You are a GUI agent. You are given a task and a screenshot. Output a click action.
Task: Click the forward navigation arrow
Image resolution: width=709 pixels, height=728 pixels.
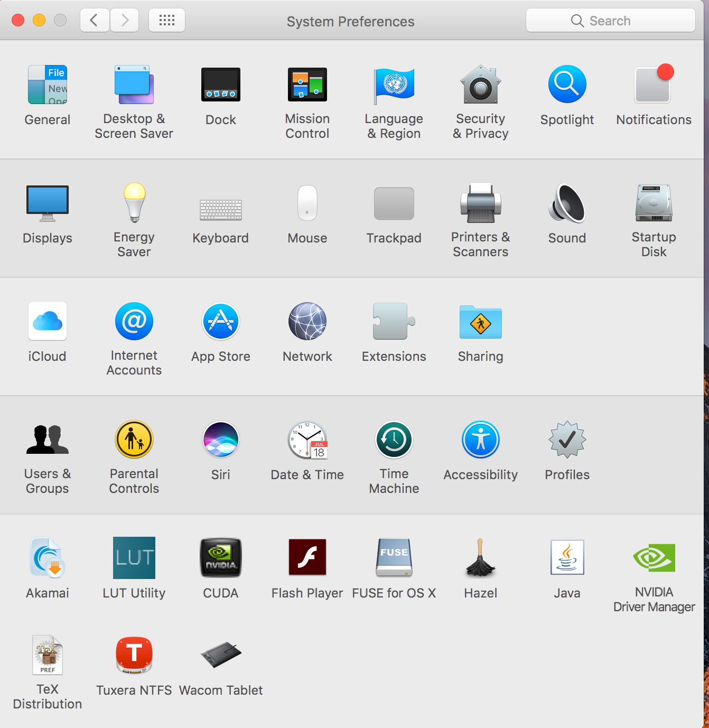[x=125, y=21]
